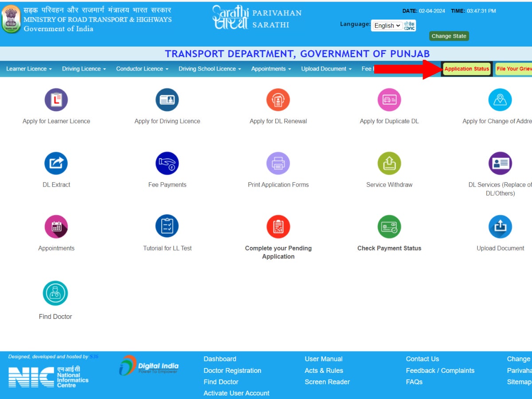Click the Change State button

[x=449, y=36]
